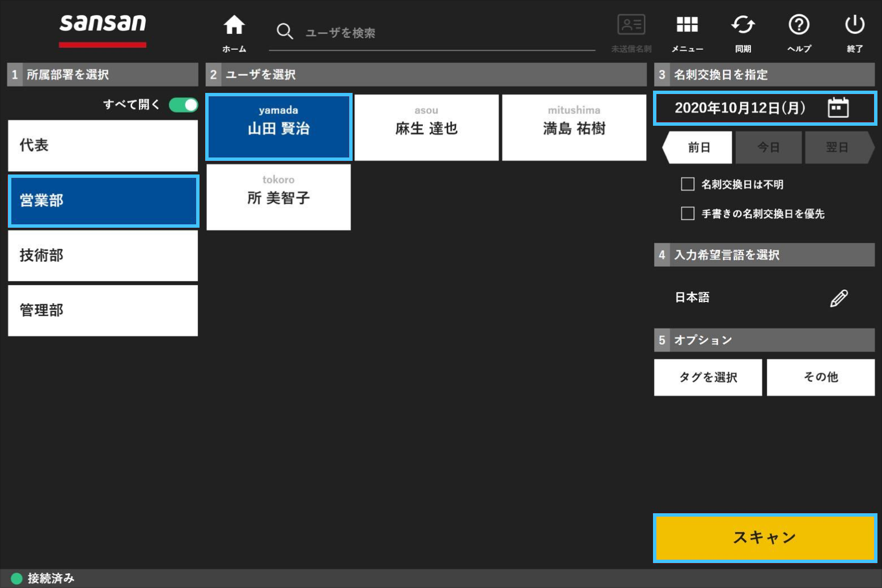The height and width of the screenshot is (588, 882).
Task: Open unsent cards (未送信名刺) icon
Action: tap(631, 33)
